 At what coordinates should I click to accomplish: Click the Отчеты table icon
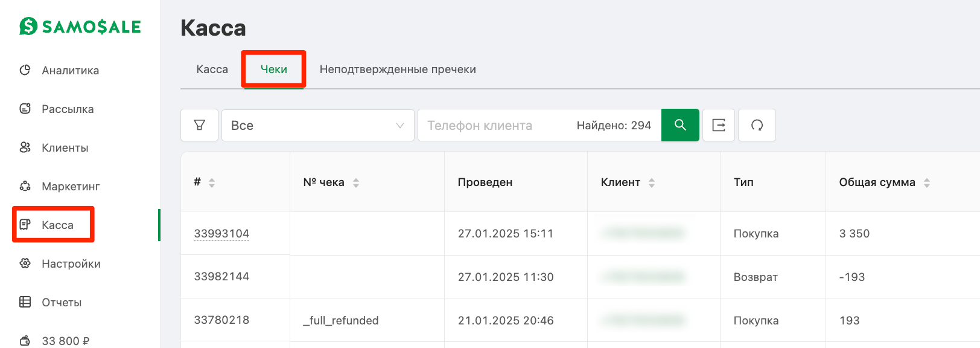coord(25,302)
